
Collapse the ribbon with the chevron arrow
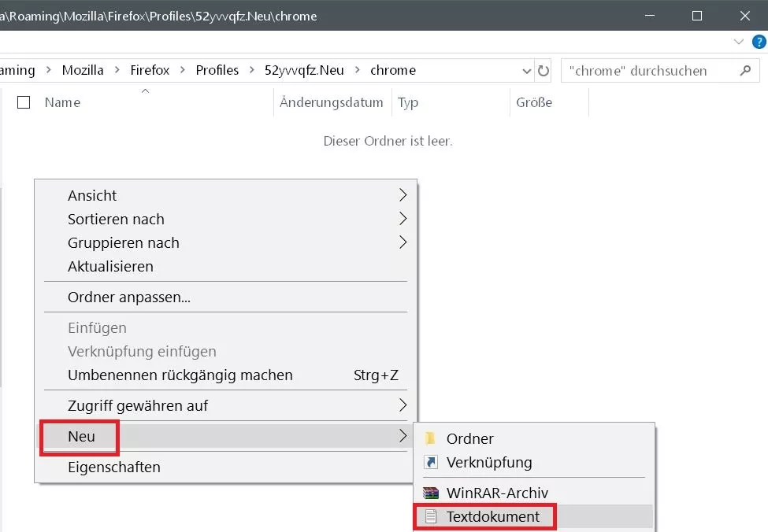739,42
